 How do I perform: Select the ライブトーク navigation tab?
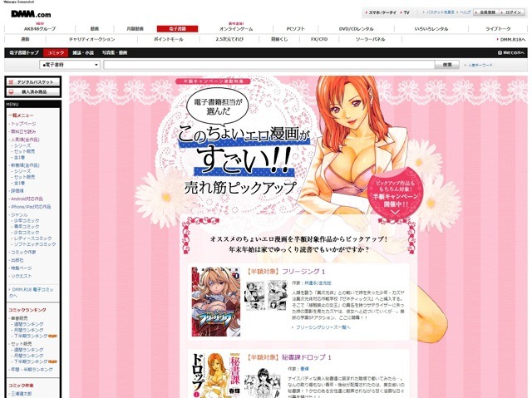tap(498, 29)
